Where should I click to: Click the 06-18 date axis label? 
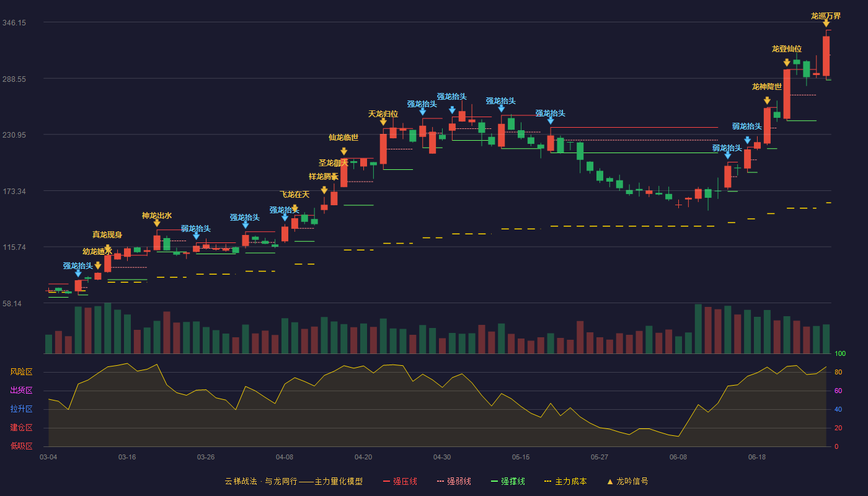click(757, 457)
